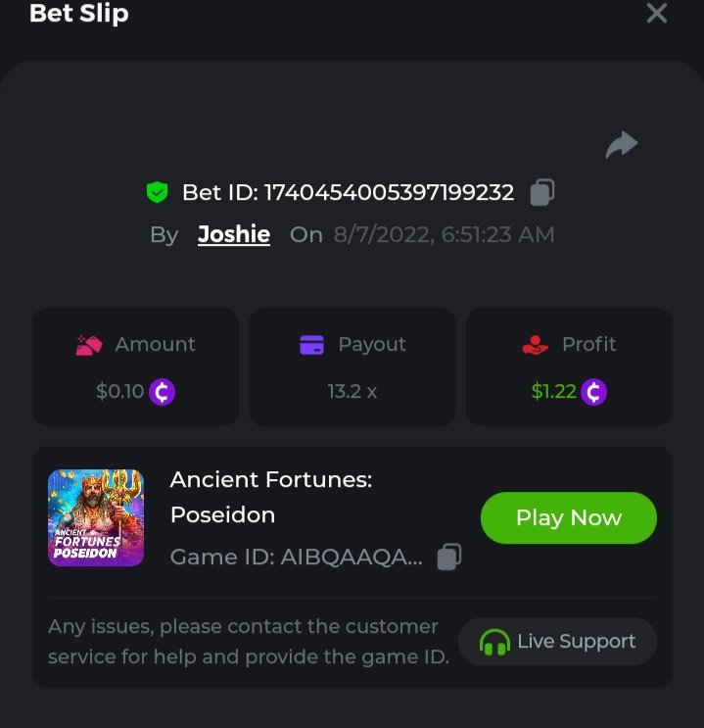Click the currency coin beside $1.22
This screenshot has height=728, width=704.
593,392
